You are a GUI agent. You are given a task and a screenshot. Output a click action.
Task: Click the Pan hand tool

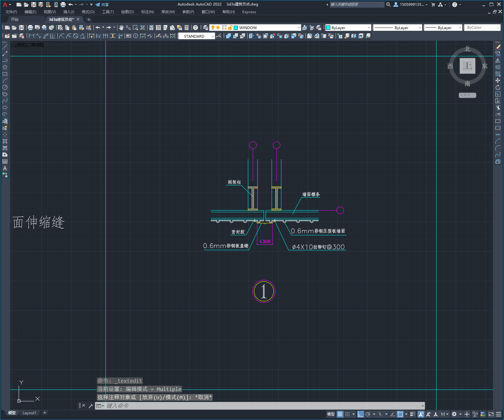click(x=121, y=28)
